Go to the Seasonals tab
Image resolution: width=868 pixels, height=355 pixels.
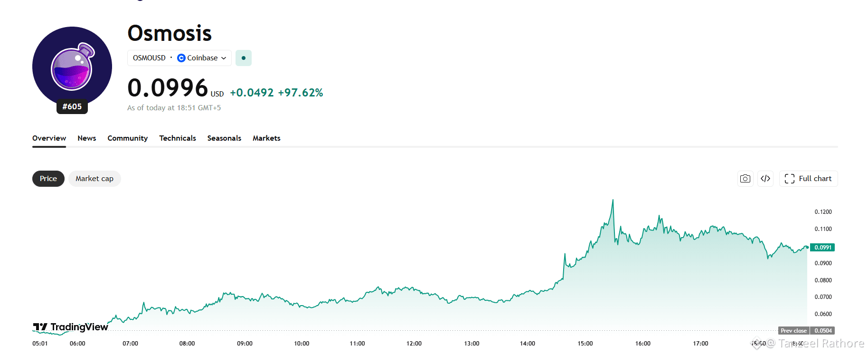pos(224,138)
